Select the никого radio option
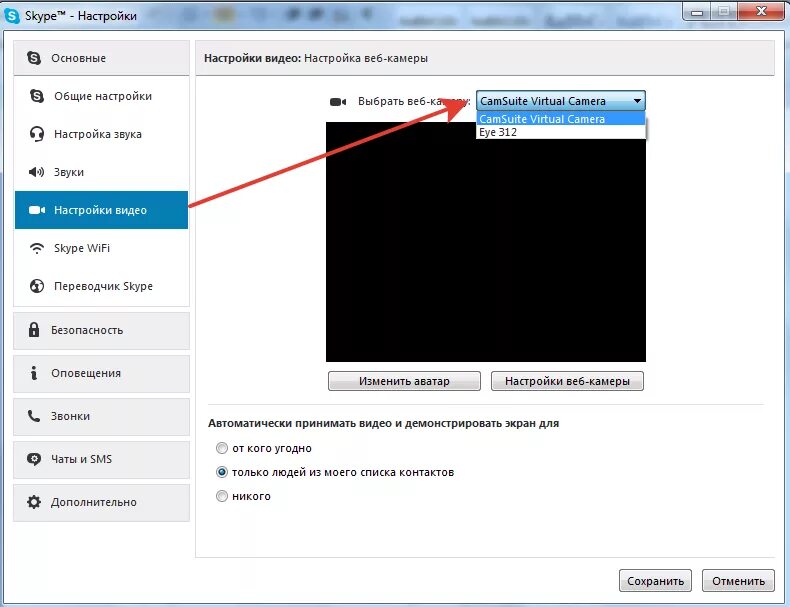The image size is (790, 607). tap(222, 496)
